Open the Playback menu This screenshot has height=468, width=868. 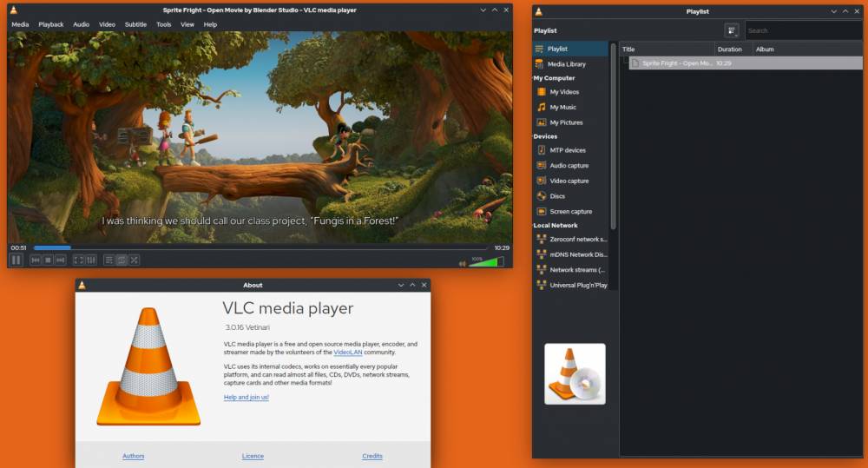click(x=51, y=24)
